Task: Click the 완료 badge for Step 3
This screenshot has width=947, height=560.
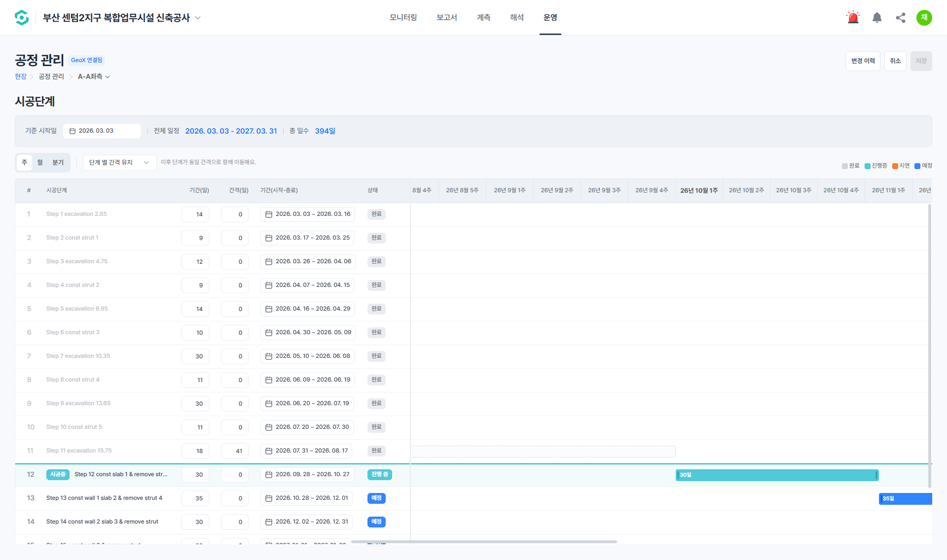Action: pyautogui.click(x=376, y=262)
